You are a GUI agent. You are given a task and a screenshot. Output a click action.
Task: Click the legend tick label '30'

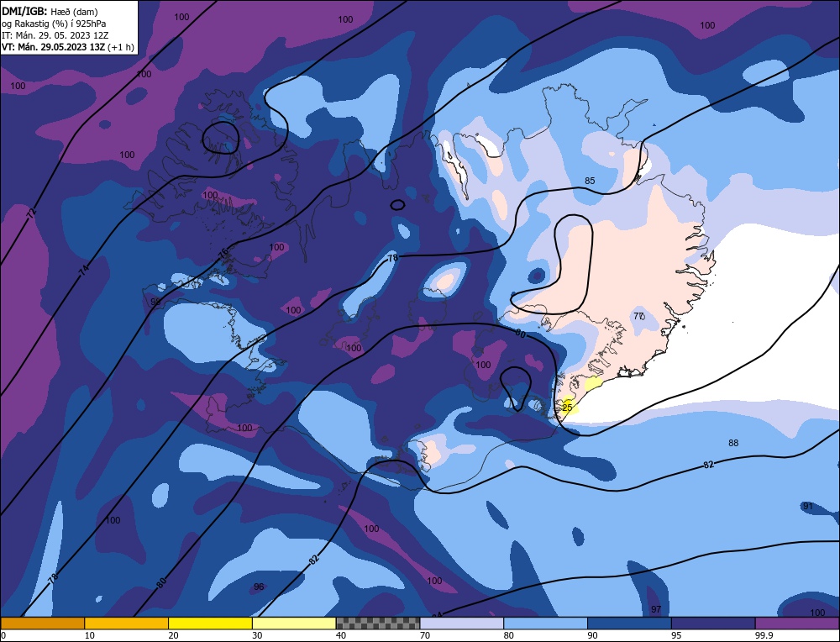[x=257, y=635]
